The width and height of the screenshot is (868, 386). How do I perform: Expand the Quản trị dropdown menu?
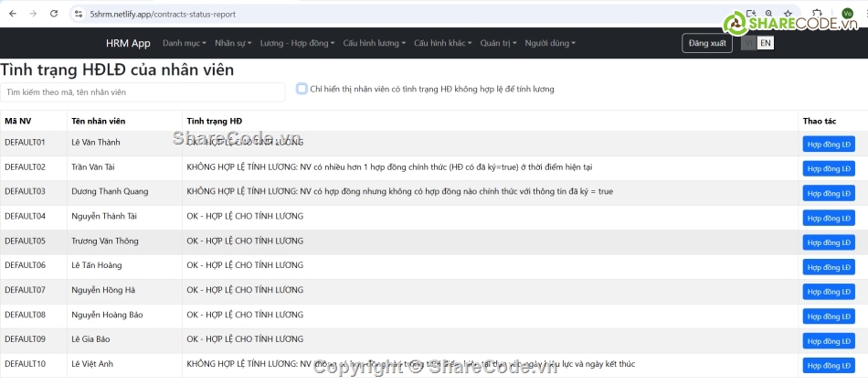(x=498, y=43)
